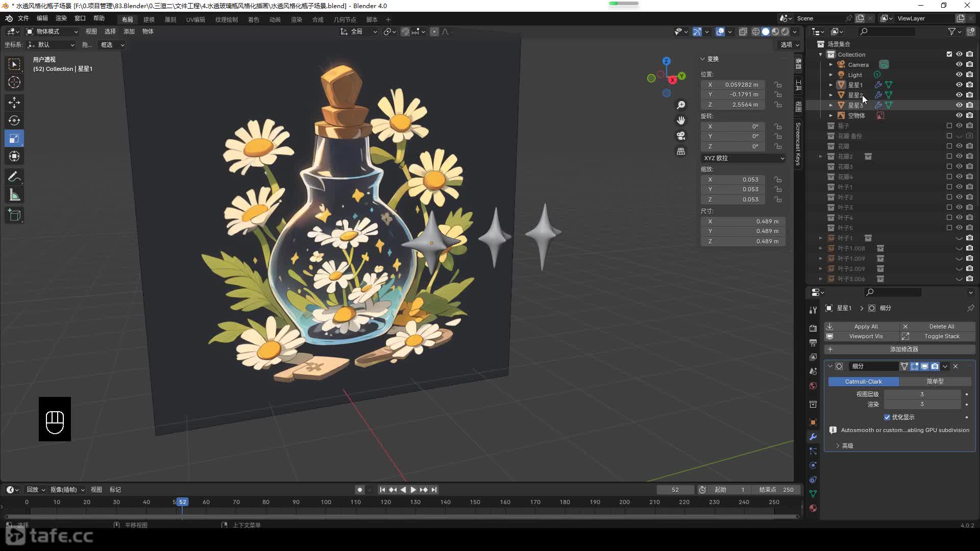The height and width of the screenshot is (551, 980).
Task: Open the 添加 menu in viewport header
Action: [129, 32]
